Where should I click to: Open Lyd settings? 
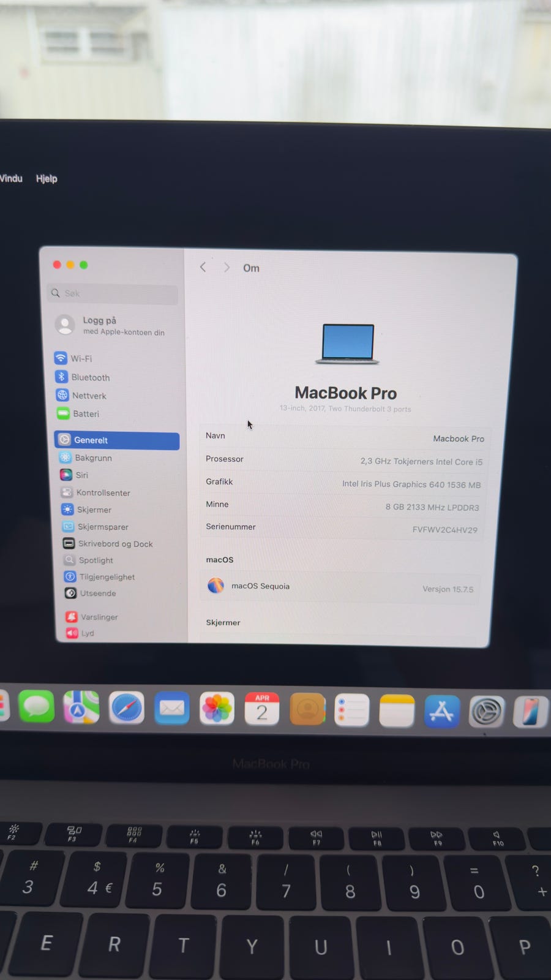(80, 633)
